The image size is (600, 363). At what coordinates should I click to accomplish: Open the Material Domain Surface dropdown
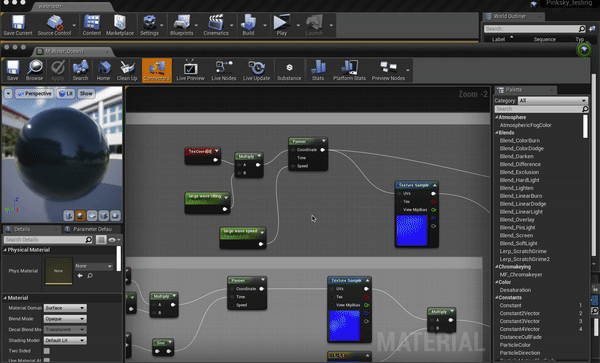click(65, 308)
